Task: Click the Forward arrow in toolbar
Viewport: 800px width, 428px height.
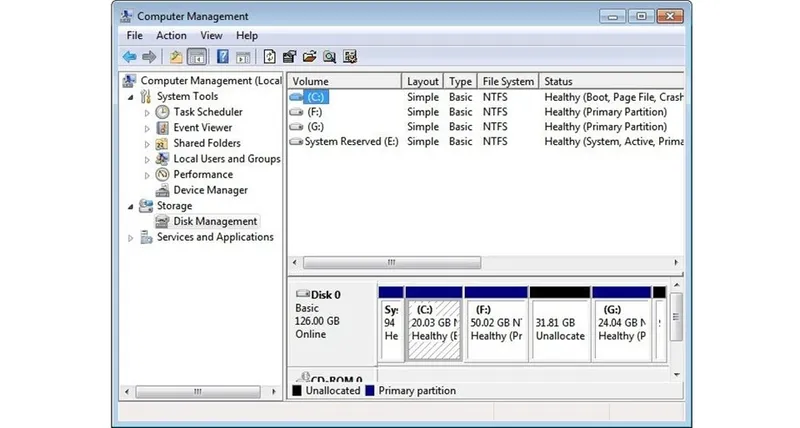Action: click(x=149, y=57)
